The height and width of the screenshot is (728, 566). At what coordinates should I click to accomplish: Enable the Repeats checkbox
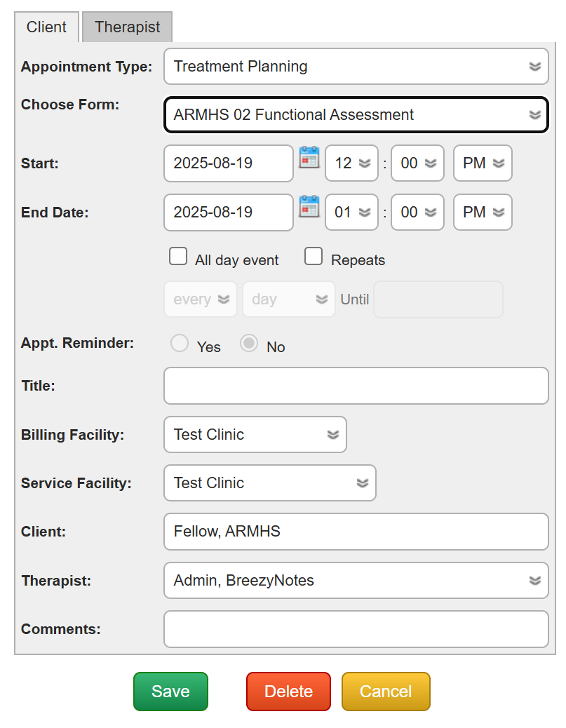click(314, 257)
